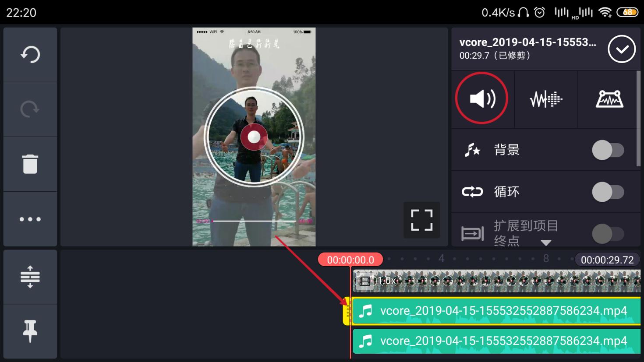
Task: Open the three-dot more options menu
Action: [x=30, y=219]
